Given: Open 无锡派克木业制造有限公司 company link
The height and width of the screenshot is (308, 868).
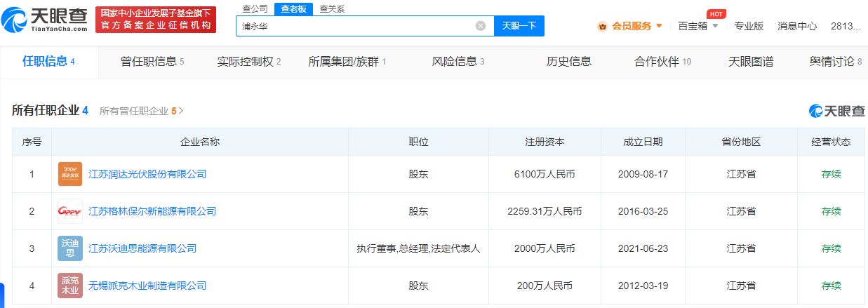Looking at the screenshot, I should click(147, 286).
